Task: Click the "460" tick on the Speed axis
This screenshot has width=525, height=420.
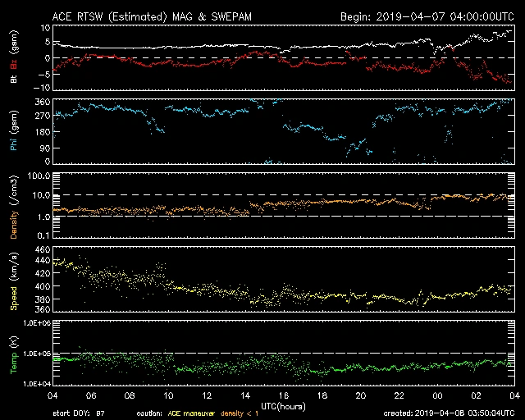Action: (x=43, y=250)
